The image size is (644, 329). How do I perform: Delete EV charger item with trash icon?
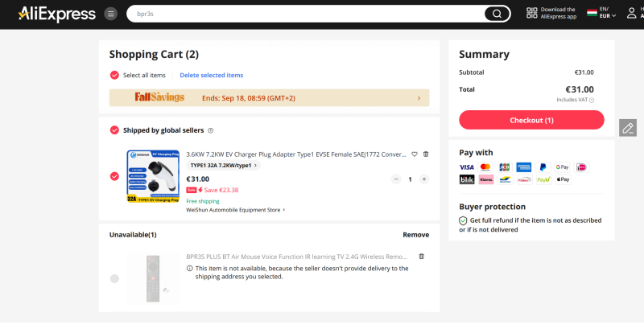(x=426, y=154)
